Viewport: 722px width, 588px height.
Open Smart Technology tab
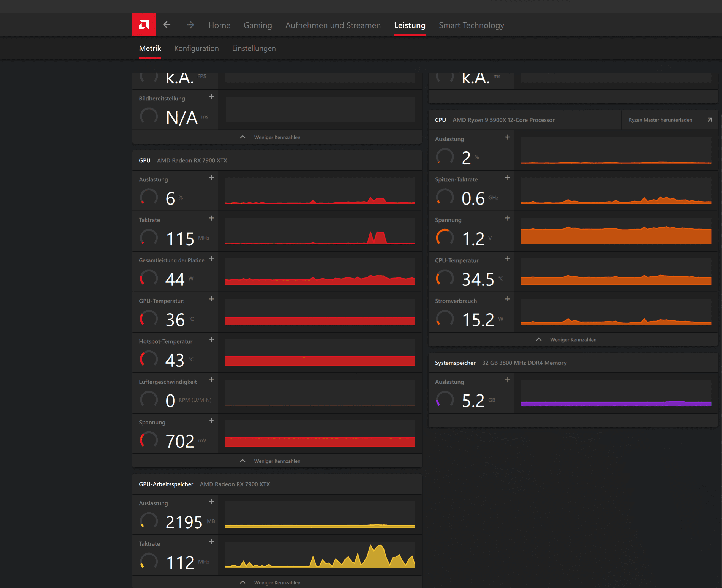click(x=472, y=25)
